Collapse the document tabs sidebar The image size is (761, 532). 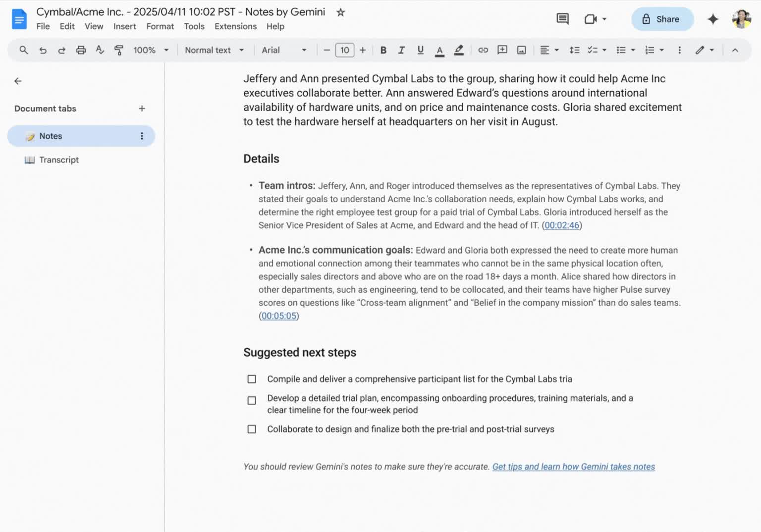(x=18, y=81)
